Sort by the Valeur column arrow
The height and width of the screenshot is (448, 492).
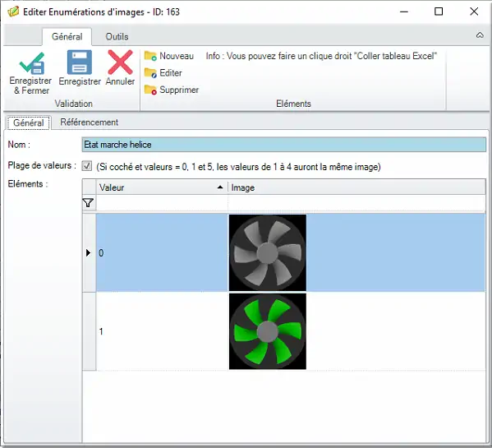coord(220,187)
